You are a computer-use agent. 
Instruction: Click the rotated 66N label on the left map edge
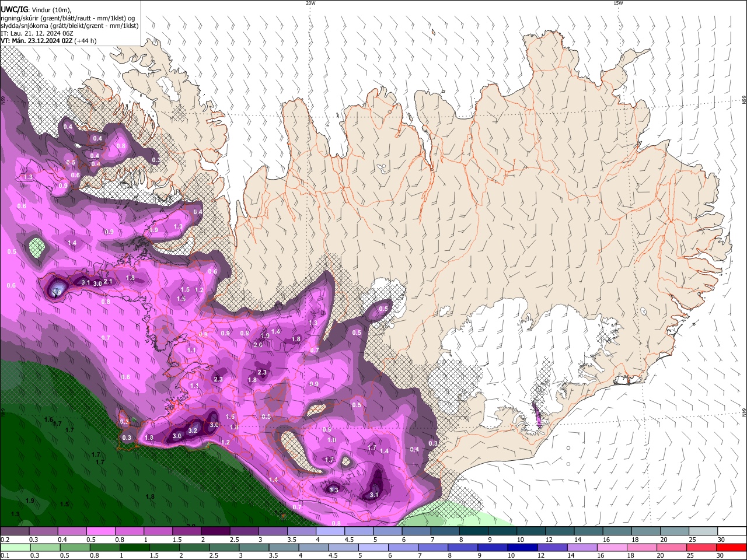click(x=3, y=100)
